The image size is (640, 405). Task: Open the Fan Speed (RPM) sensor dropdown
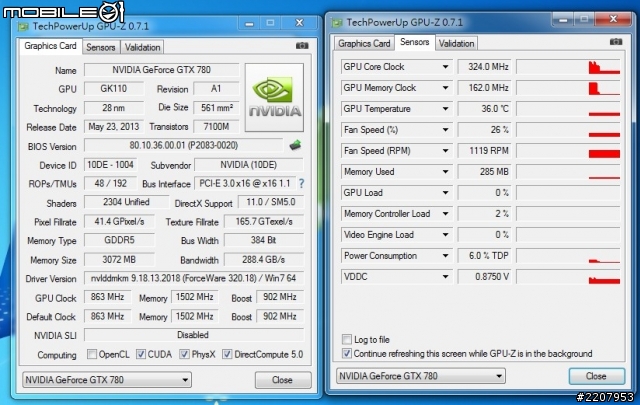click(x=445, y=151)
